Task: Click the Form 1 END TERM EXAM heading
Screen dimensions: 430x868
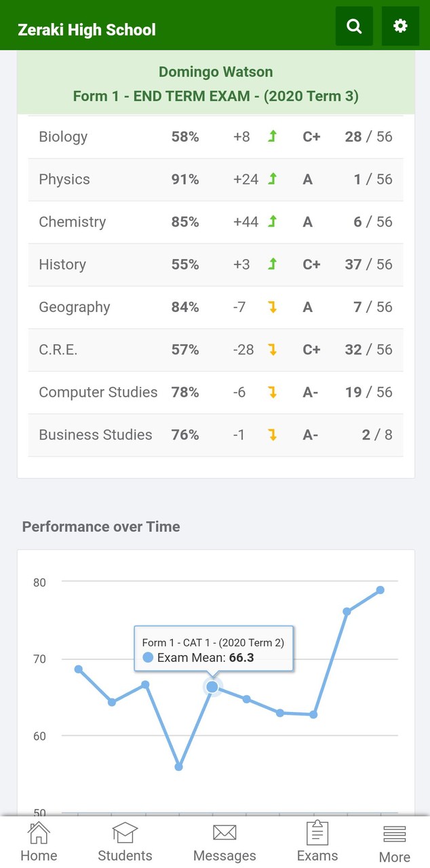Action: coord(216,96)
